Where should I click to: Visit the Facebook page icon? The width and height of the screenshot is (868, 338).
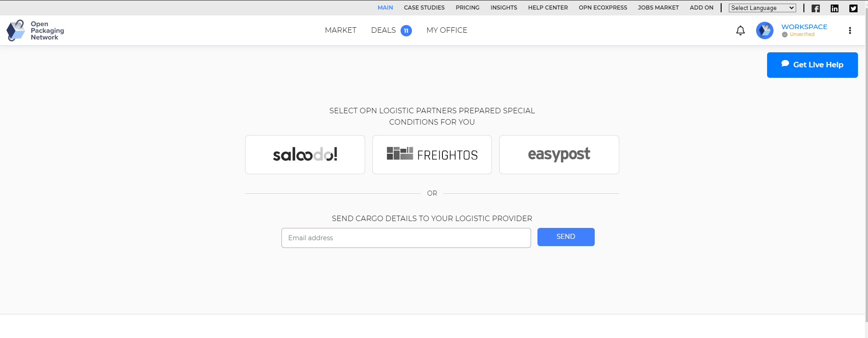pos(816,8)
